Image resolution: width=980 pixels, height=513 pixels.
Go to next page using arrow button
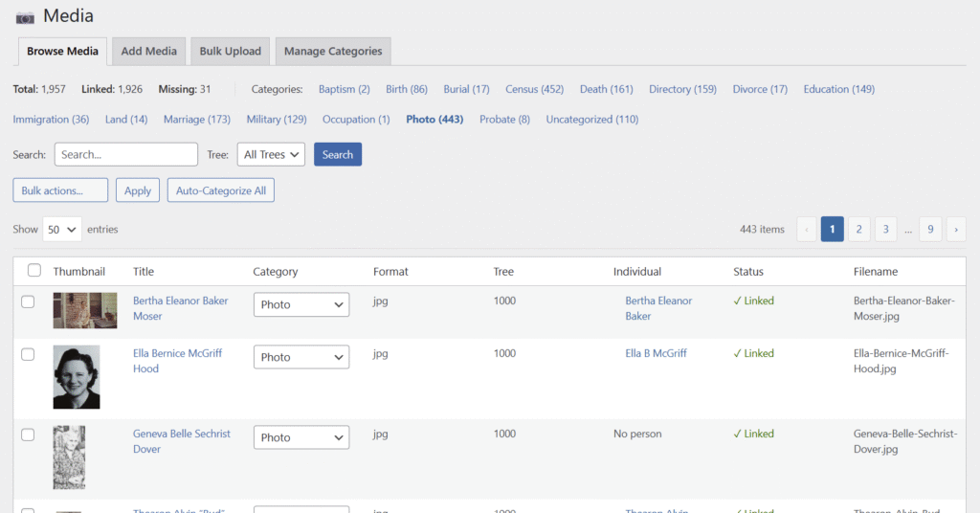pos(955,230)
